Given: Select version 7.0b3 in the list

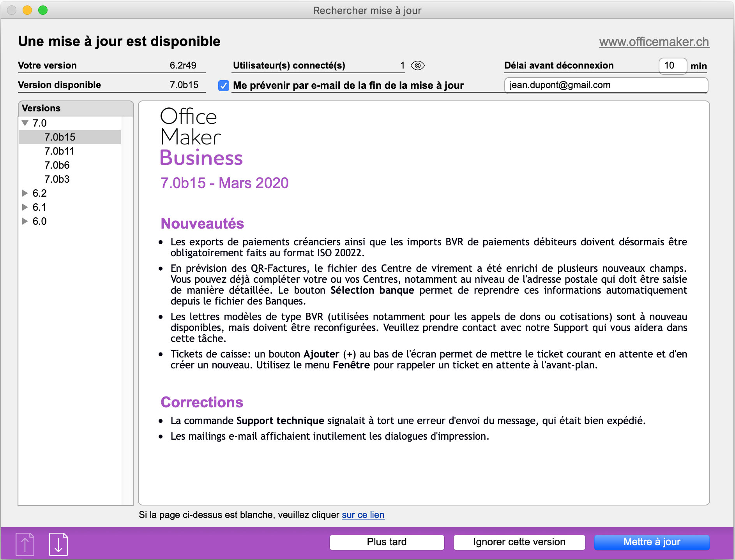Looking at the screenshot, I should coord(70,179).
